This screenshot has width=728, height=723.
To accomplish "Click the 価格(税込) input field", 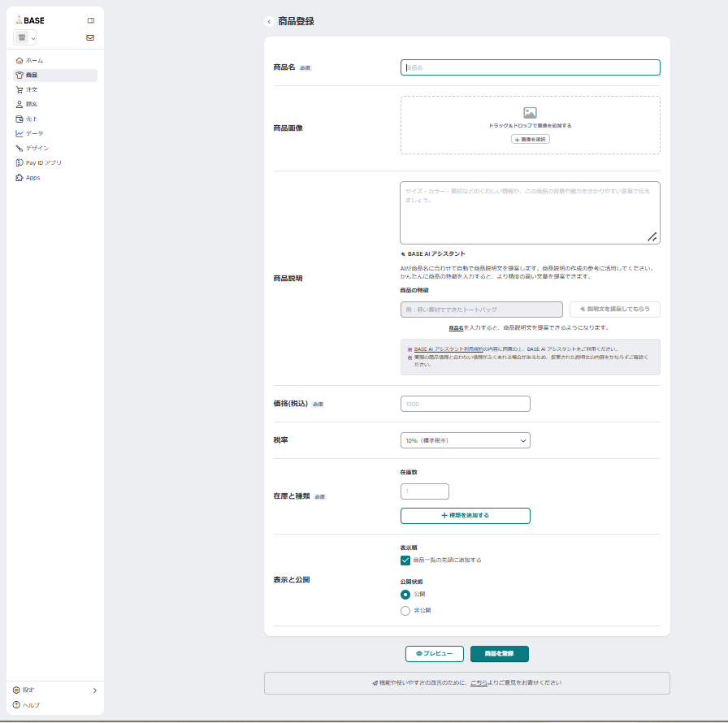I will 465,404.
